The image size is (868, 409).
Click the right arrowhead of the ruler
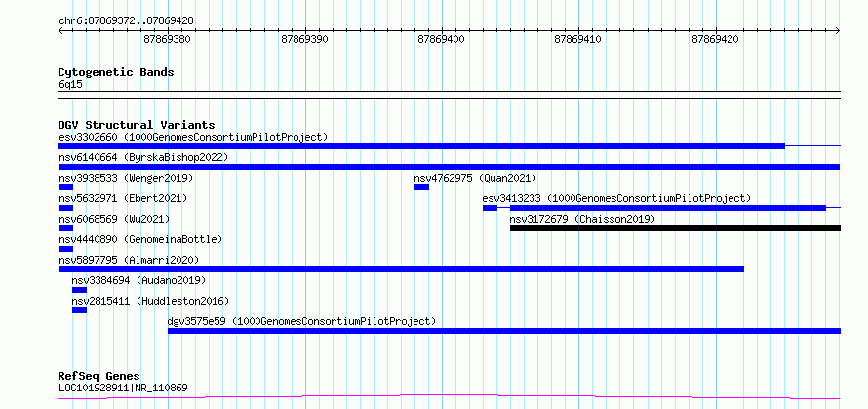(x=838, y=31)
